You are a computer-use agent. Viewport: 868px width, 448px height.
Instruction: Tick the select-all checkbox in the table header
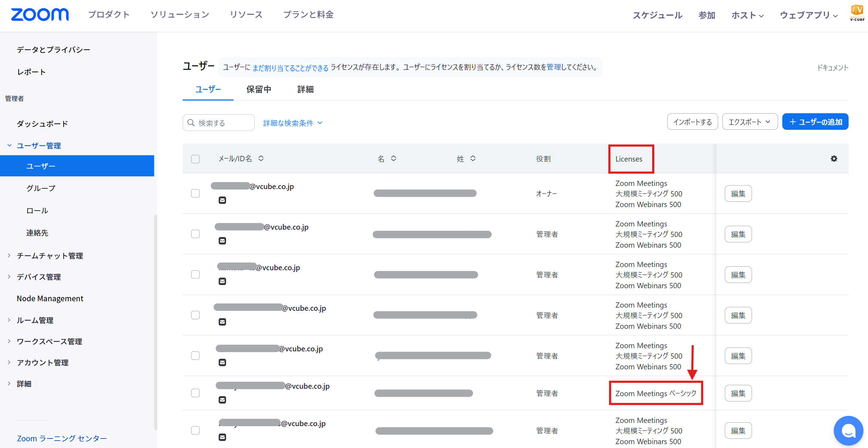pyautogui.click(x=195, y=159)
